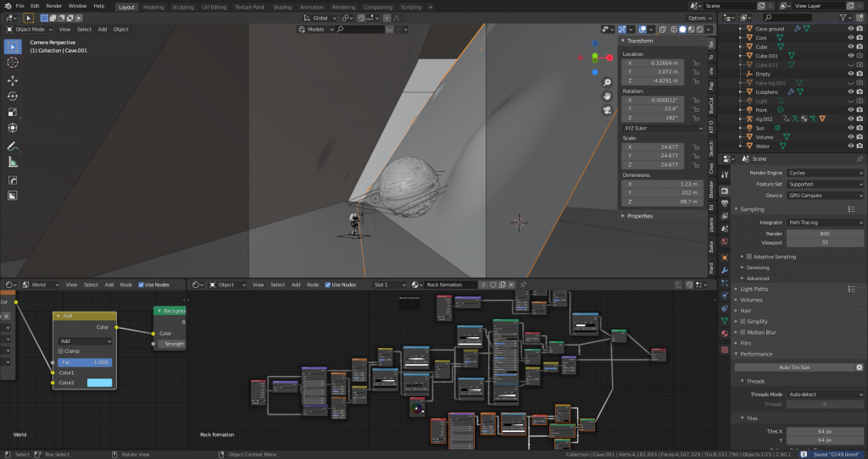Enable the Clamp checkbox on Add node
This screenshot has height=459, width=868.
61,351
